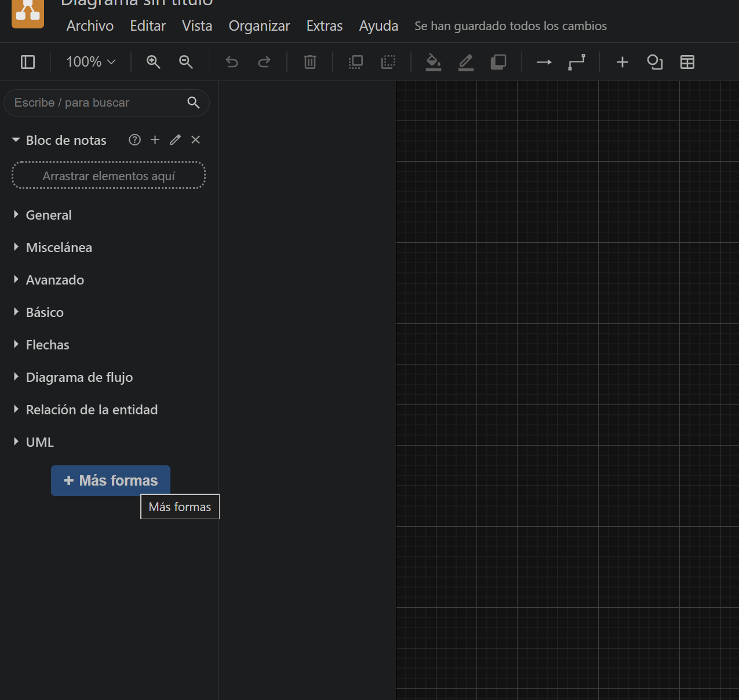This screenshot has width=739, height=700.
Task: Click the redo arrow icon
Action: click(x=264, y=62)
